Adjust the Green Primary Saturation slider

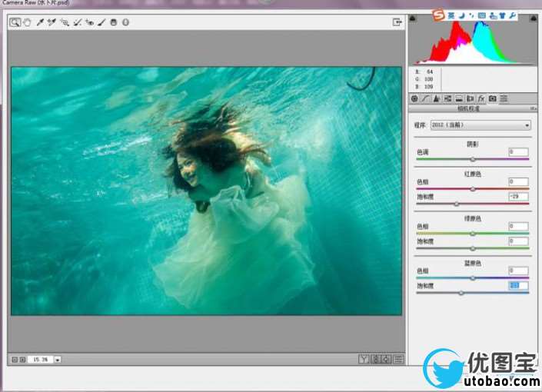point(473,248)
